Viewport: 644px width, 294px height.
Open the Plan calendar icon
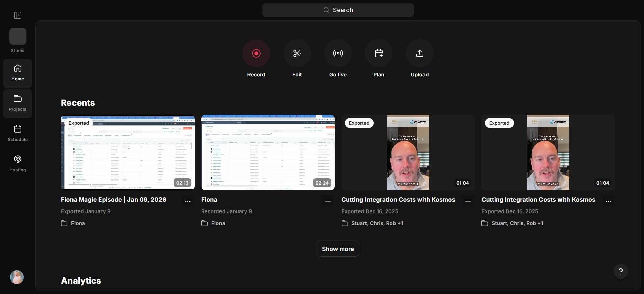point(379,53)
